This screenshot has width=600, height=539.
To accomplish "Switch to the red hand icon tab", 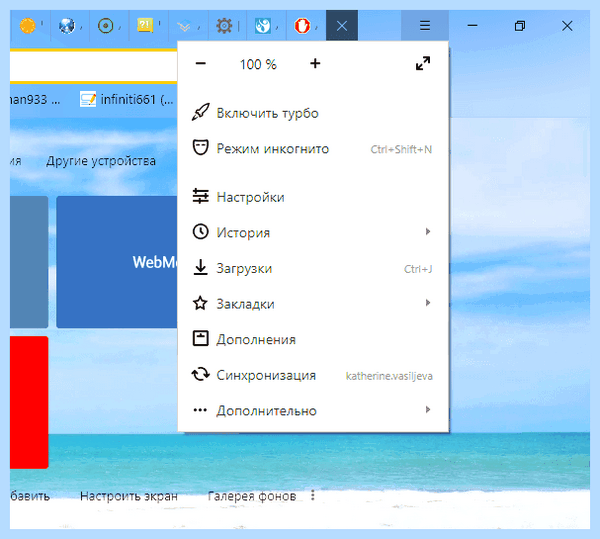I will click(x=302, y=26).
